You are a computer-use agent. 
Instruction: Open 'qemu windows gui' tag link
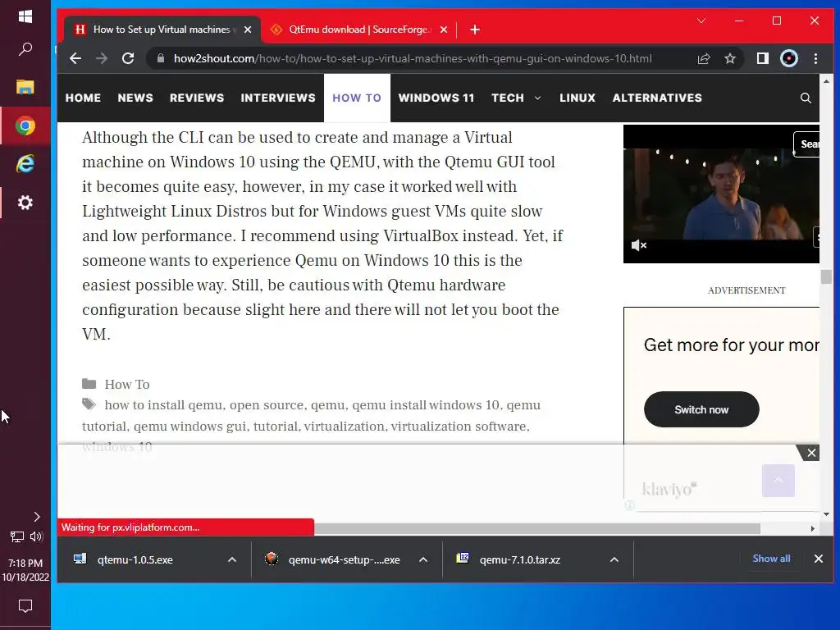[x=190, y=427]
